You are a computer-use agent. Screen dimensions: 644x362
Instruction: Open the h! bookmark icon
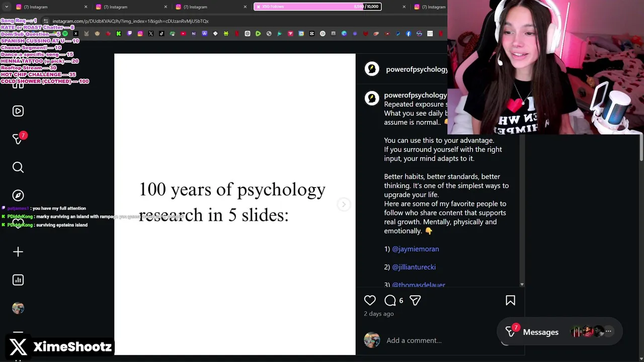click(194, 34)
